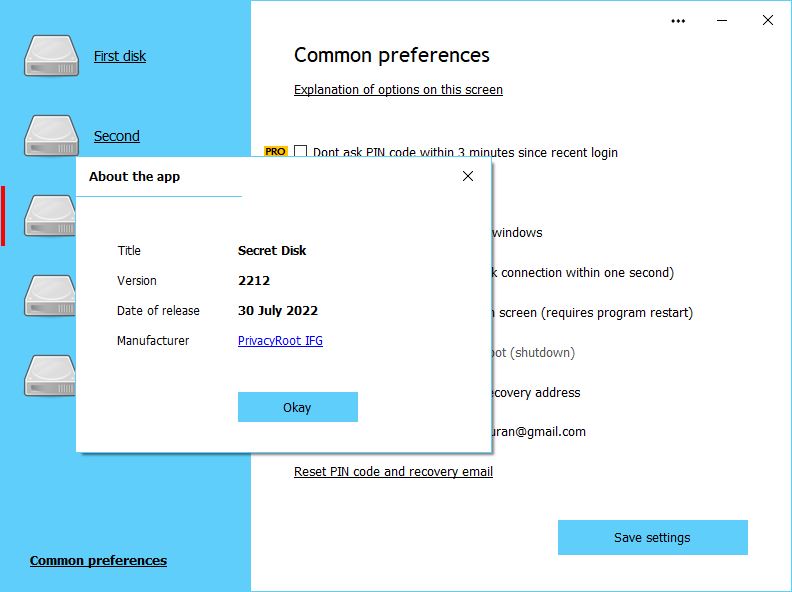Image resolution: width=792 pixels, height=592 pixels.
Task: Open First disk link
Action: click(x=120, y=56)
